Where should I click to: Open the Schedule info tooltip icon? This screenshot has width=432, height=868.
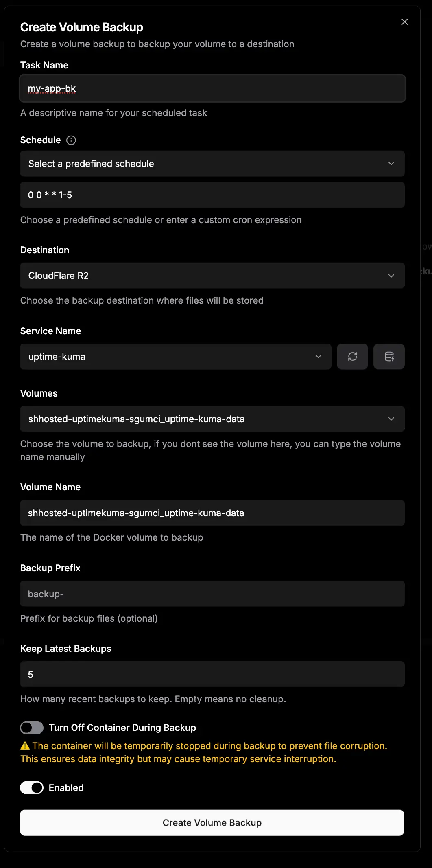70,140
